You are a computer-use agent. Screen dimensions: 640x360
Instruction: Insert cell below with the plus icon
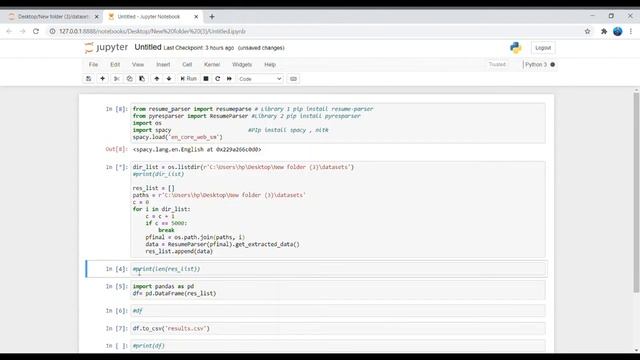point(102,79)
